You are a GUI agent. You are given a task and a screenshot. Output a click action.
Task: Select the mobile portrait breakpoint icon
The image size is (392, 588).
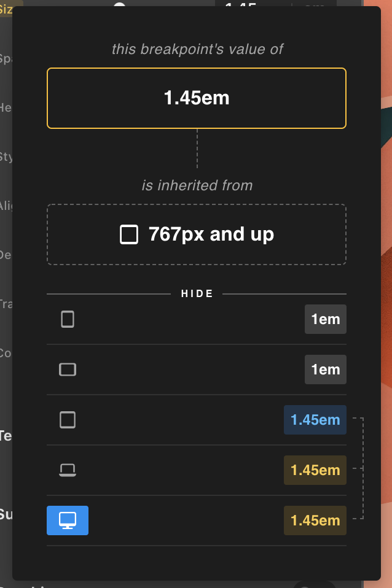point(68,319)
